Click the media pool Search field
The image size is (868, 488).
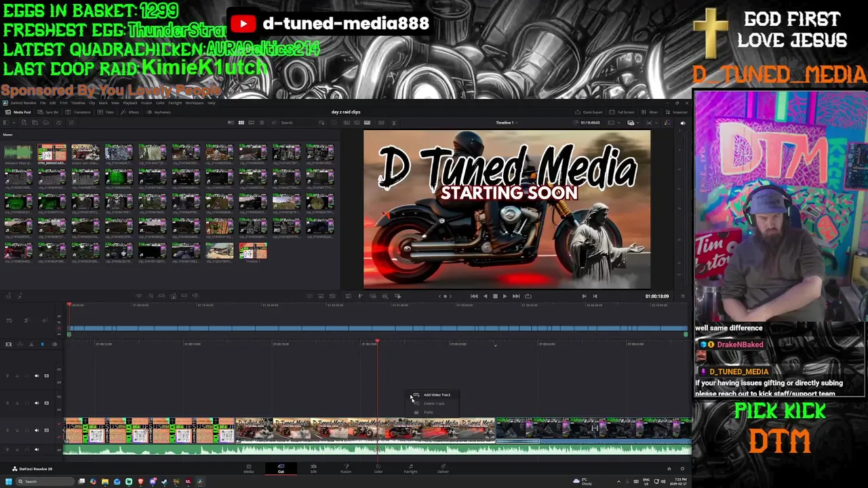click(x=295, y=123)
